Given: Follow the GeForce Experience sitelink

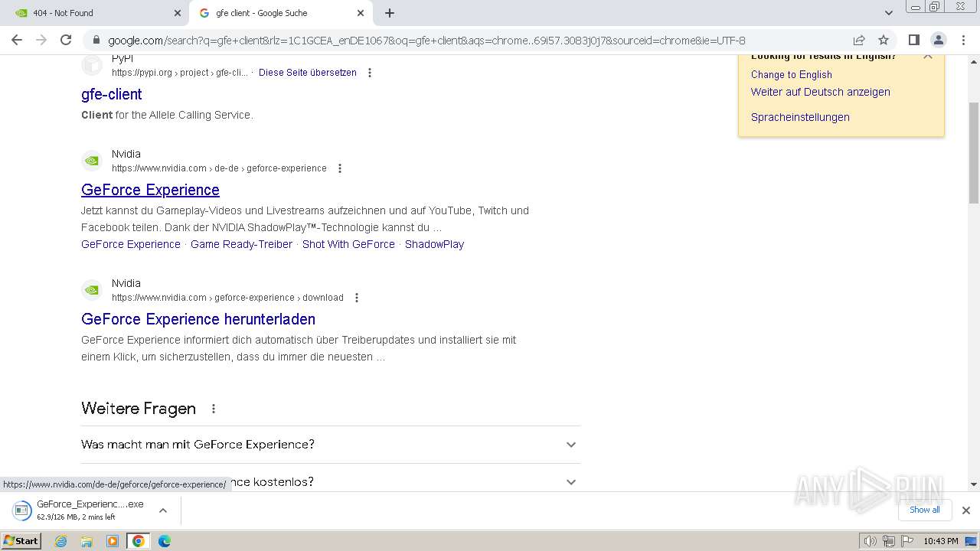Looking at the screenshot, I should click(x=131, y=244).
